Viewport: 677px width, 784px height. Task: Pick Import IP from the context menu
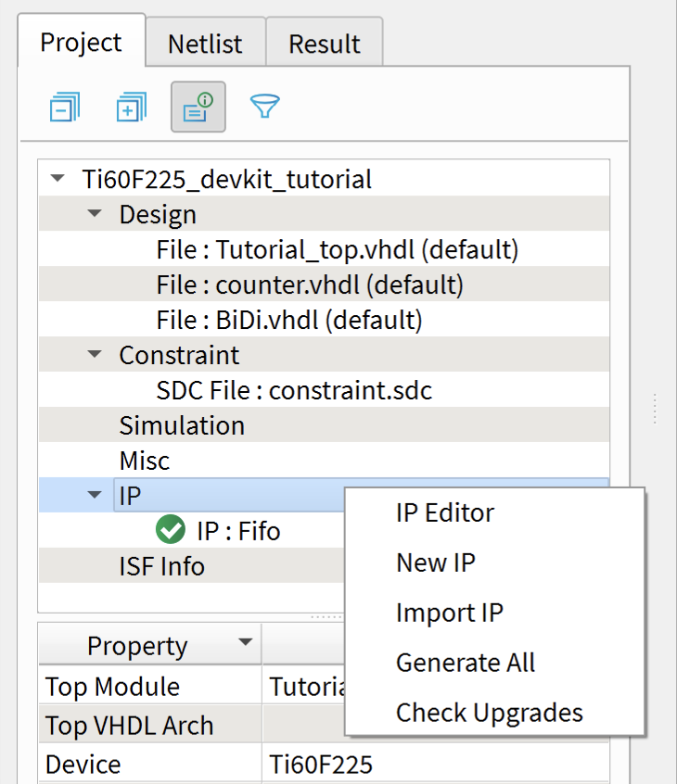click(449, 613)
